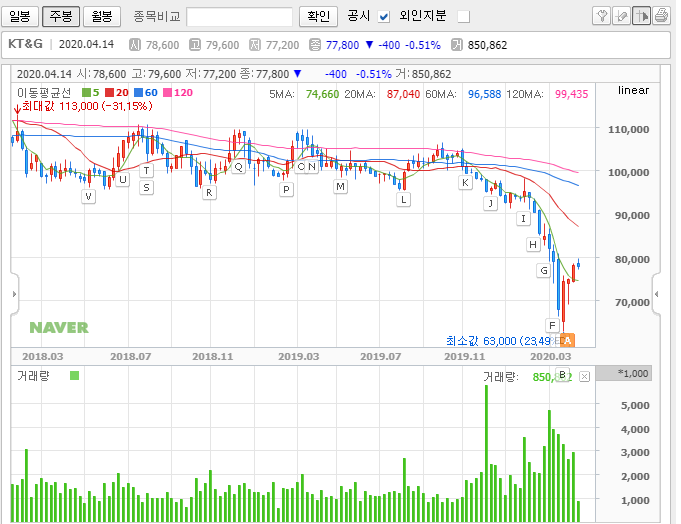Open disclosure marker T on the chart

coord(146,171)
